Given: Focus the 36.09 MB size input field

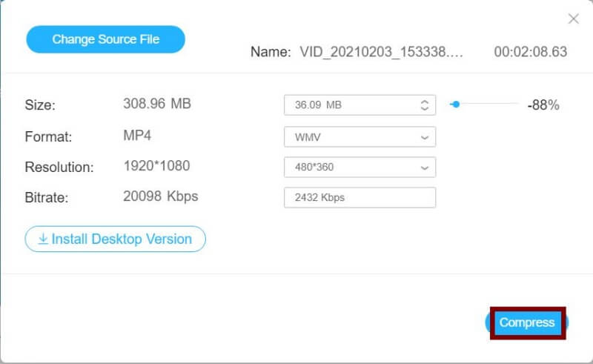Looking at the screenshot, I should [348, 105].
